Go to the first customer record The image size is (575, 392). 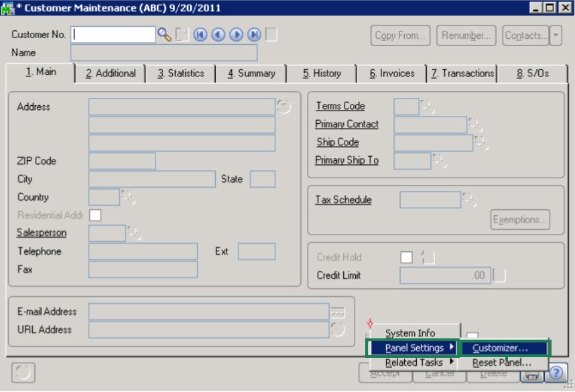pos(200,35)
